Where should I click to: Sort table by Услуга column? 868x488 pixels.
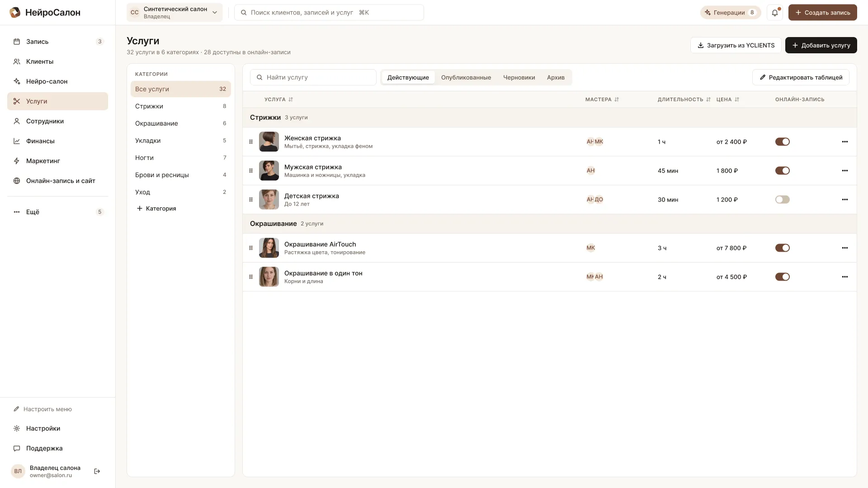278,99
